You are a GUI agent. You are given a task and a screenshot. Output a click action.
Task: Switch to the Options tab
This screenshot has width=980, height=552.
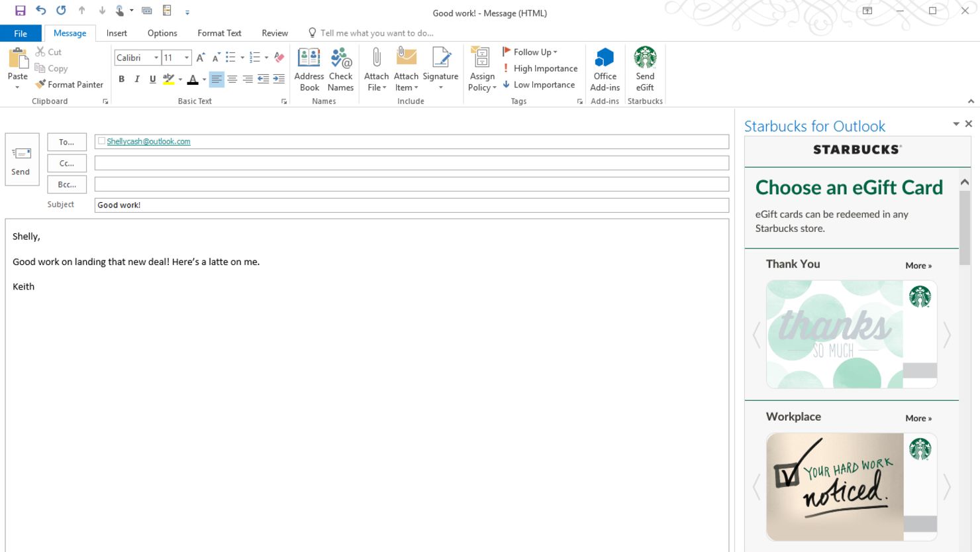tap(162, 33)
